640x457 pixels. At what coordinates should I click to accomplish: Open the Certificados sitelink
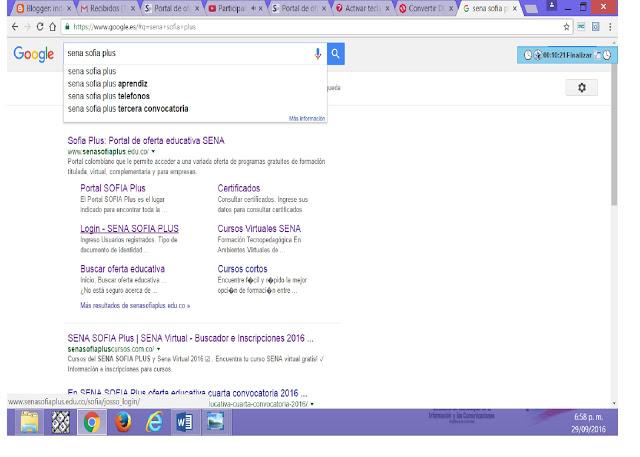click(x=239, y=188)
